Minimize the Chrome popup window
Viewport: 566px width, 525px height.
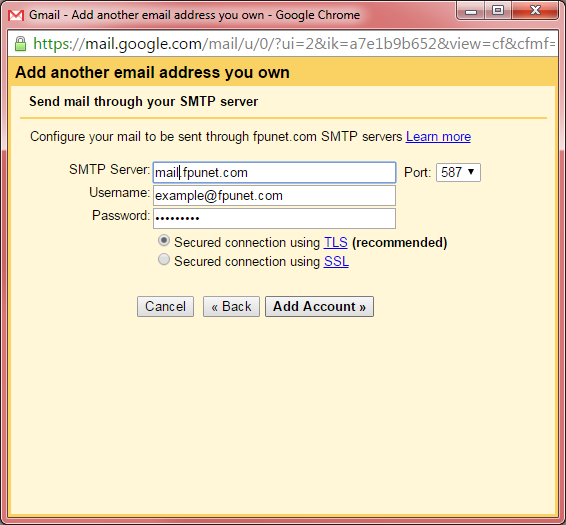click(x=471, y=11)
